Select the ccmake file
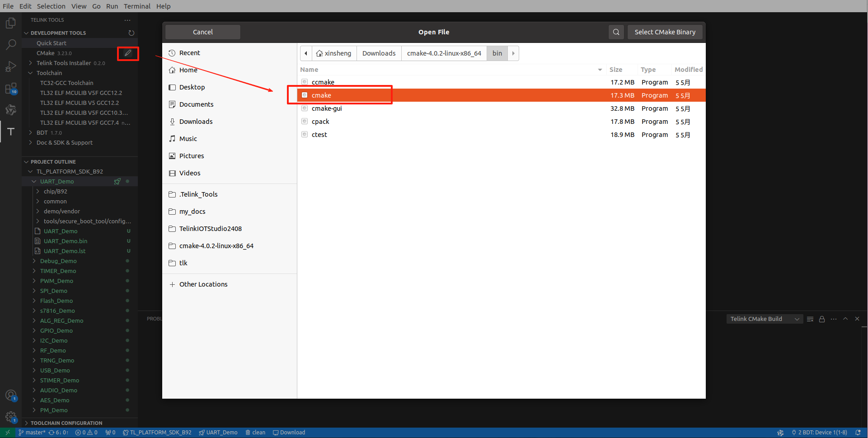This screenshot has height=438, width=868. pos(502,82)
